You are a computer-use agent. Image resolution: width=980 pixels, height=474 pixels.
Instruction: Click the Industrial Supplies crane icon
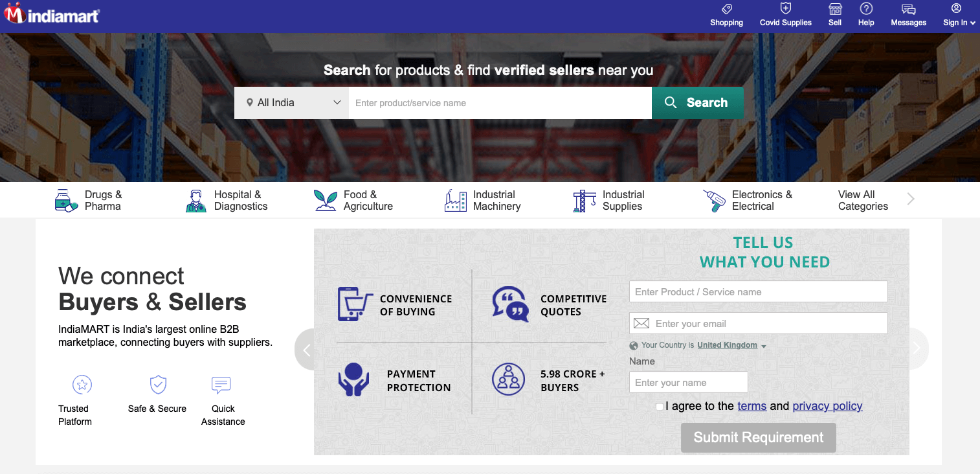click(585, 201)
